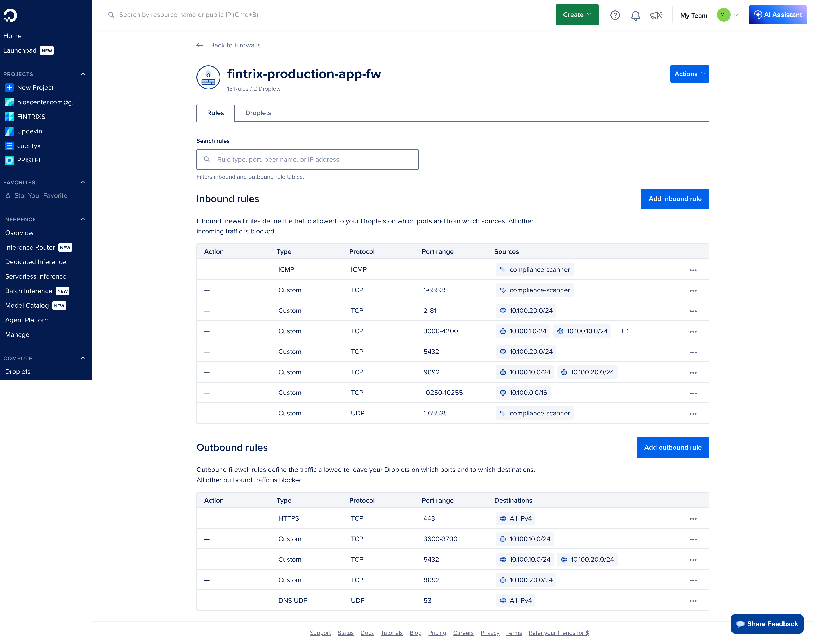
Task: Click Add outbound rule button
Action: coord(673,448)
